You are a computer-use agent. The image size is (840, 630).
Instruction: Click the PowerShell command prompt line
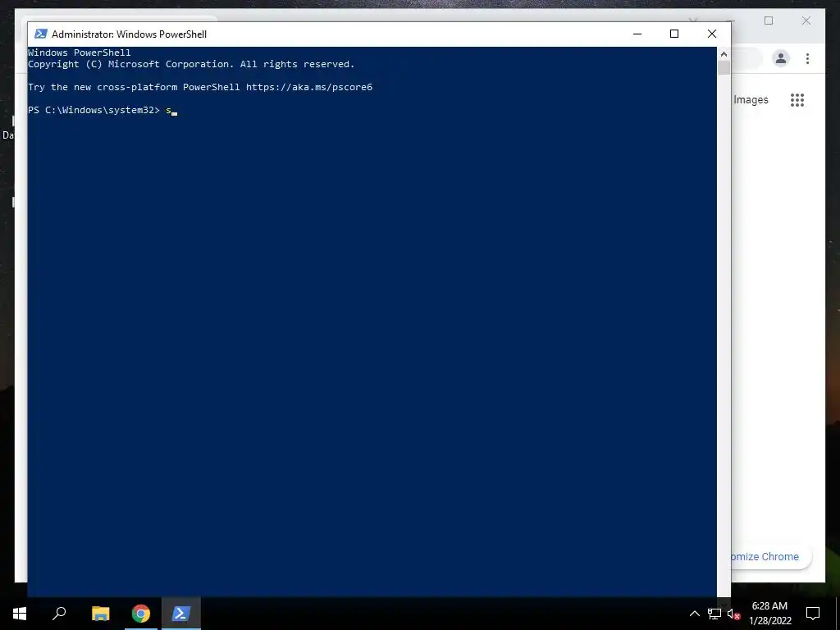point(103,111)
